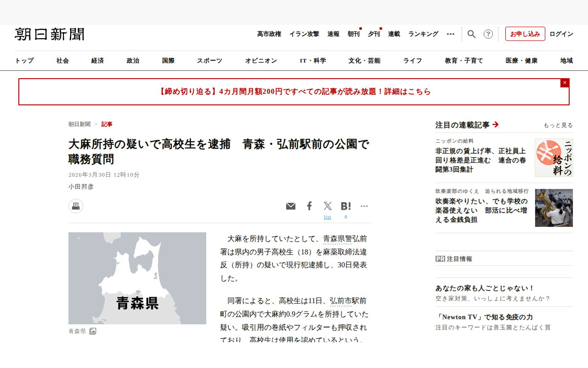The height and width of the screenshot is (368, 588).
Task: Click the 弘前市 keyword link
Action: 341,301
